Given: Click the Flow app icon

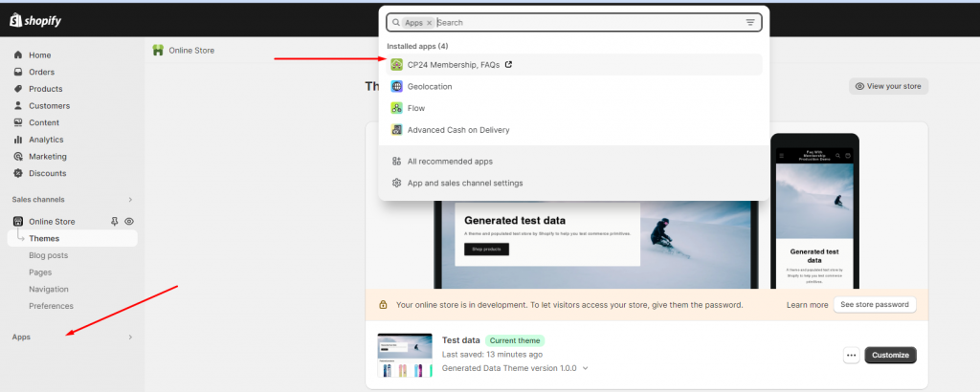Looking at the screenshot, I should point(396,108).
